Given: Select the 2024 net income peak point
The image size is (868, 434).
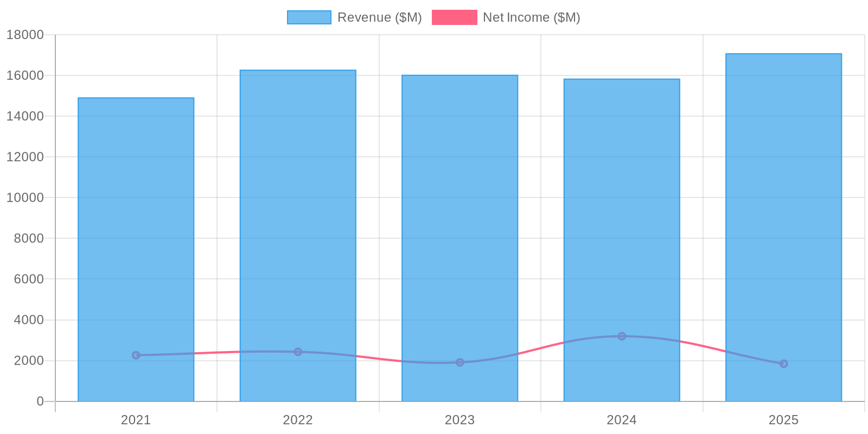Looking at the screenshot, I should click(x=622, y=336).
